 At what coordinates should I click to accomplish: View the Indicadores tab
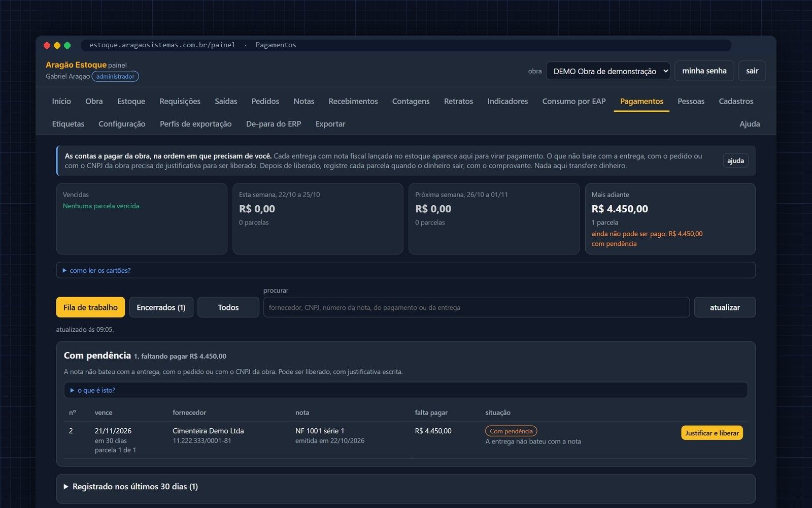(x=507, y=101)
